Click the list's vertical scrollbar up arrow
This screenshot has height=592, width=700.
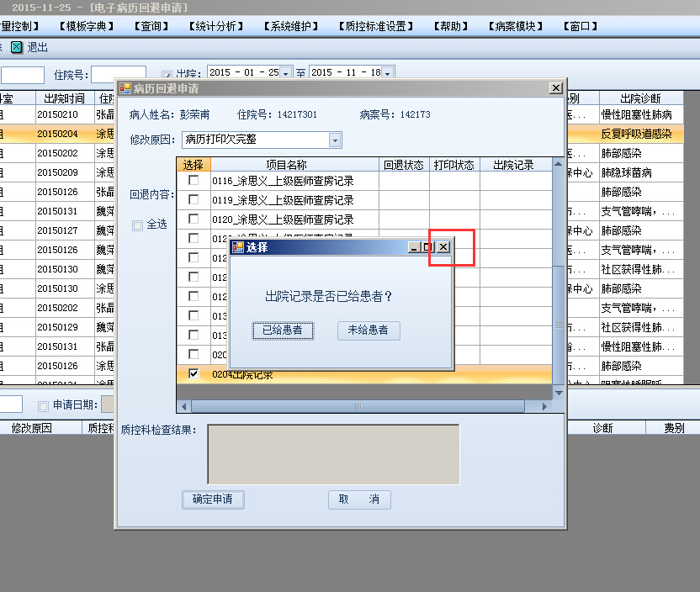tap(558, 164)
